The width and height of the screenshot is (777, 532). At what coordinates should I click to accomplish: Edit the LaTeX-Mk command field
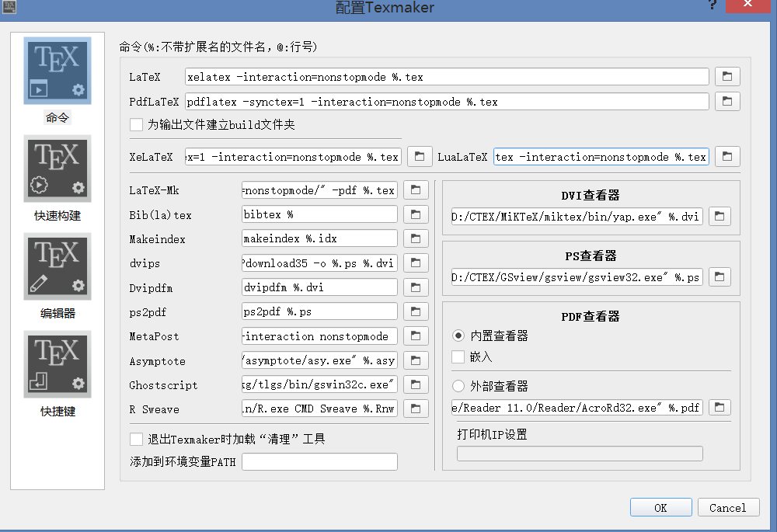319,190
